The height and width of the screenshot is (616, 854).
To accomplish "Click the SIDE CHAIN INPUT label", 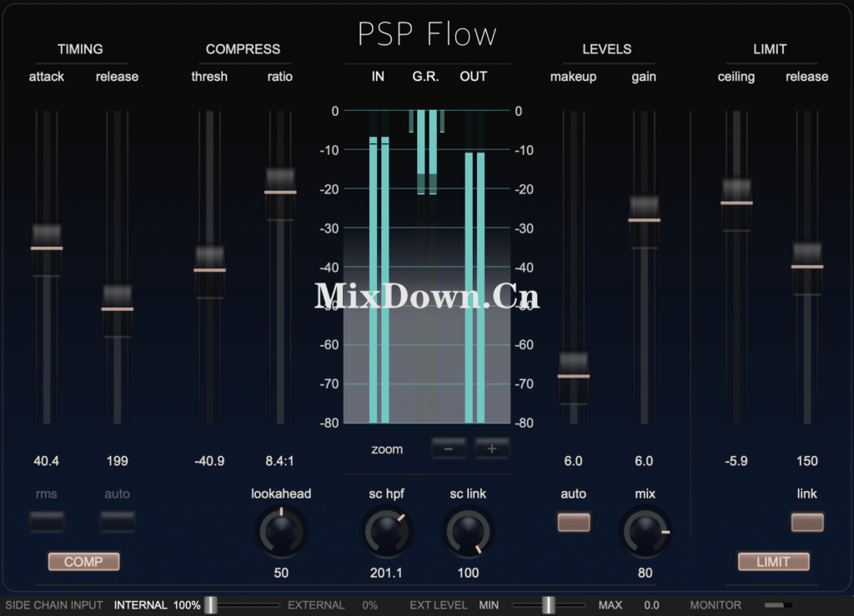I will click(x=54, y=605).
